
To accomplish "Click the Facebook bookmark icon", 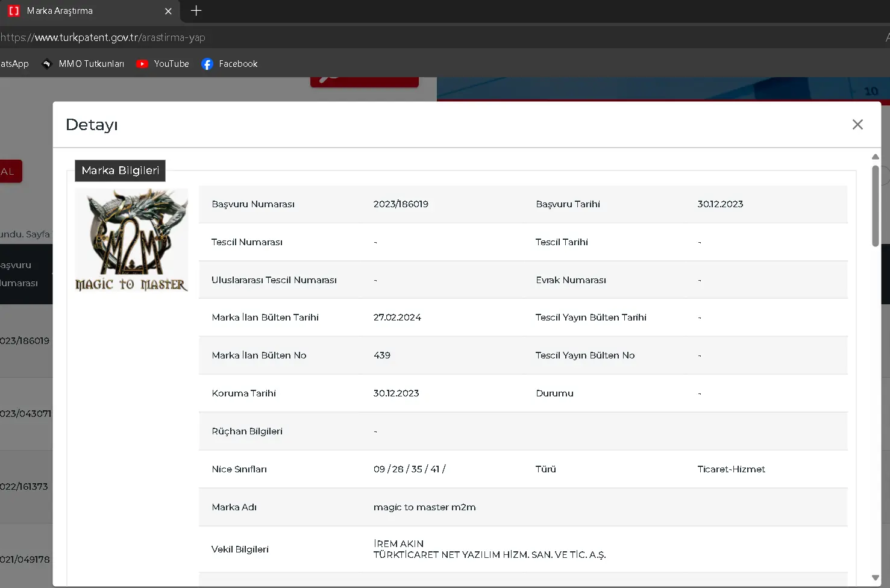I will pyautogui.click(x=207, y=64).
